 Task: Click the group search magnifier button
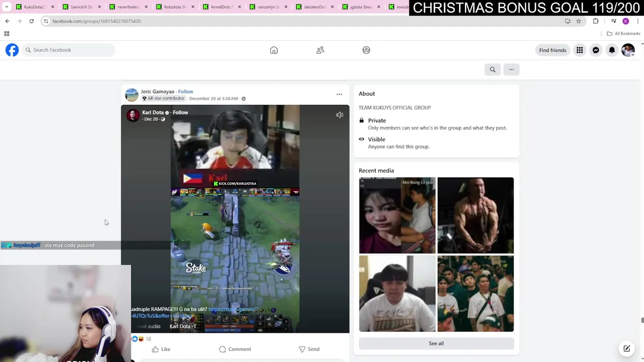tap(493, 69)
